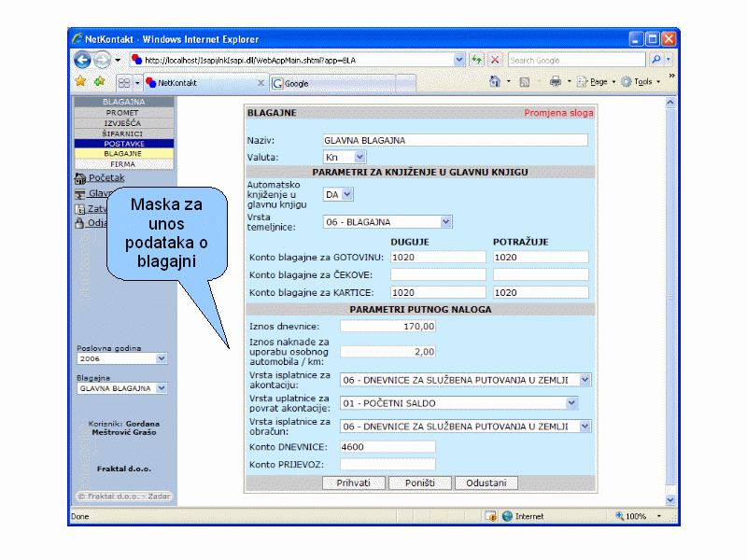Click the Početak home icon in sidebar
Screen dimensions: 747x560
click(79, 178)
